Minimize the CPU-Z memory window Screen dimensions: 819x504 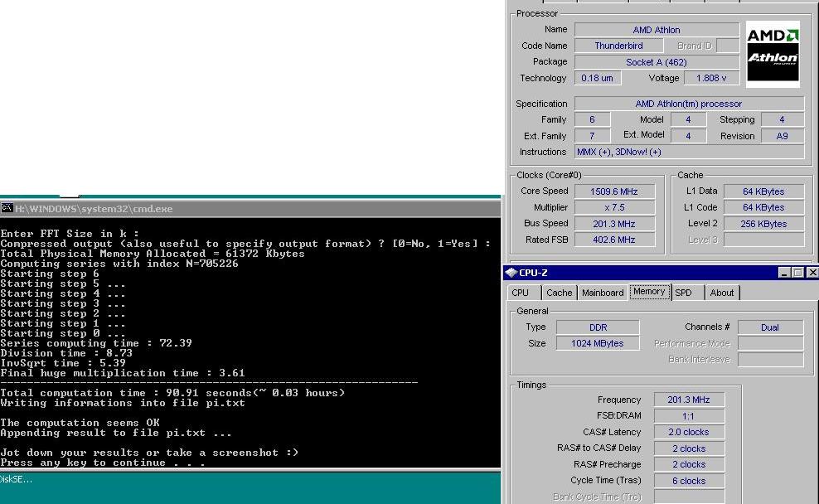tap(784, 273)
